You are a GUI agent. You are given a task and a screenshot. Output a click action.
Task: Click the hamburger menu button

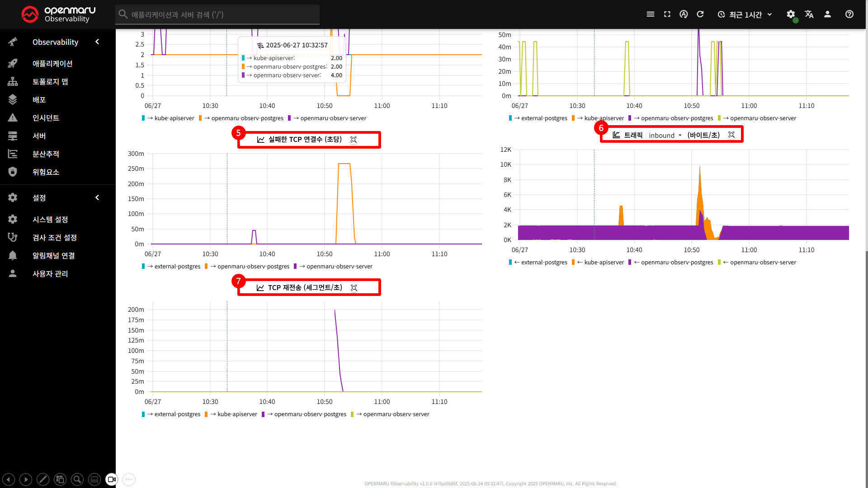pyautogui.click(x=650, y=14)
